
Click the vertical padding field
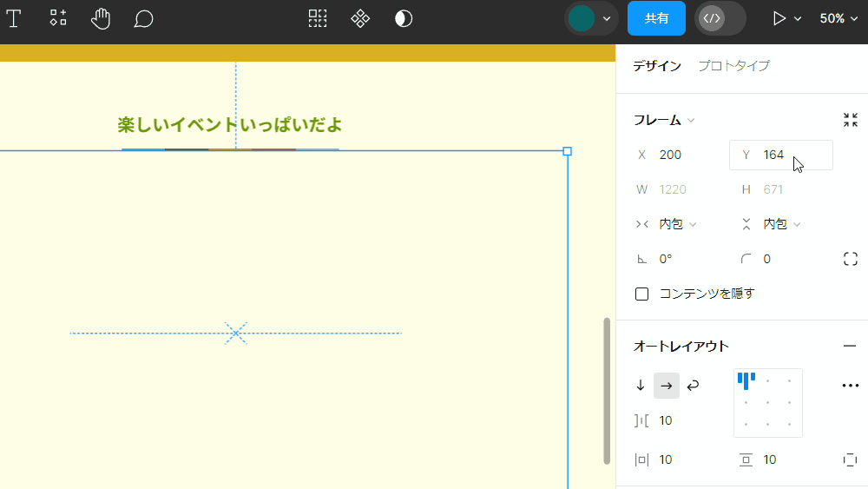click(781, 459)
